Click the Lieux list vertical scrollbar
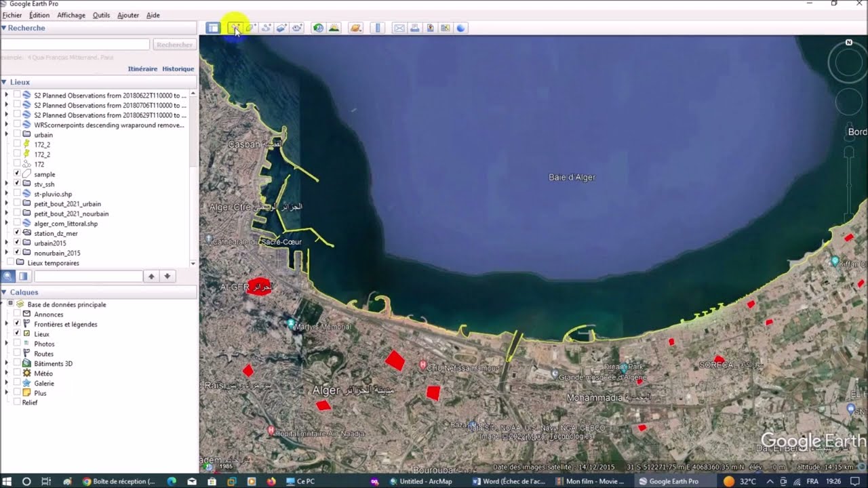Image resolution: width=868 pixels, height=488 pixels. pos(193,178)
